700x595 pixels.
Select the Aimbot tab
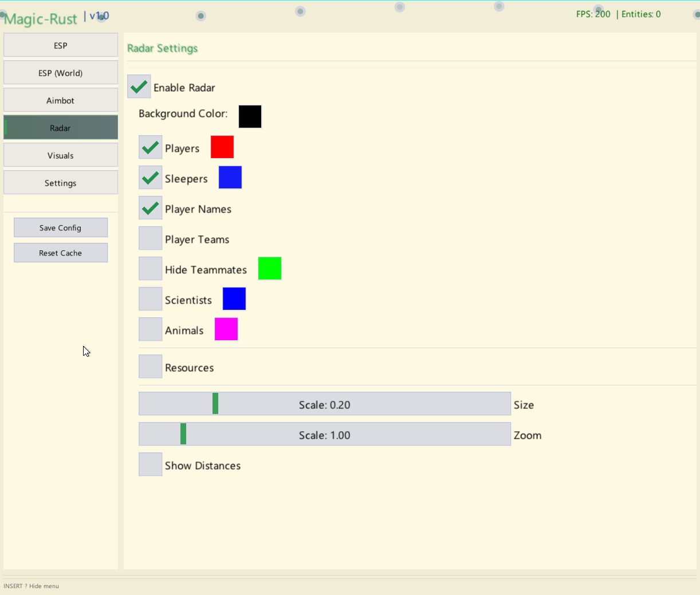click(x=60, y=100)
